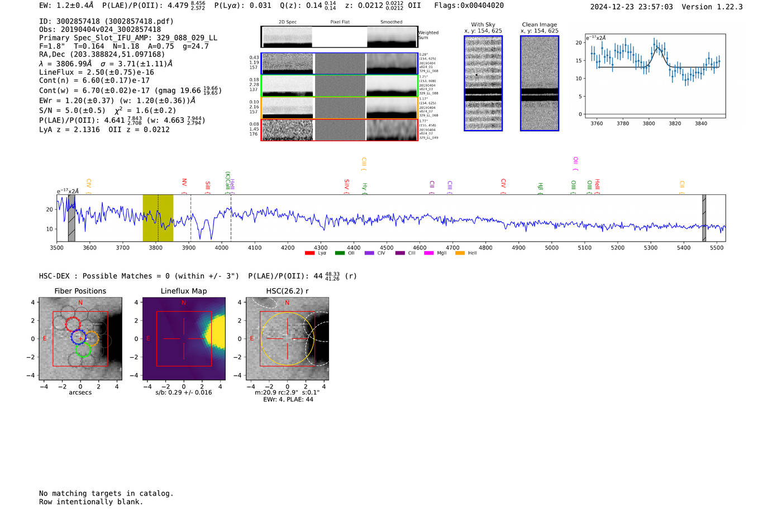This screenshot has width=782, height=532.
Task: Click the yellow highlighted region in the spectrum
Action: pos(158,218)
